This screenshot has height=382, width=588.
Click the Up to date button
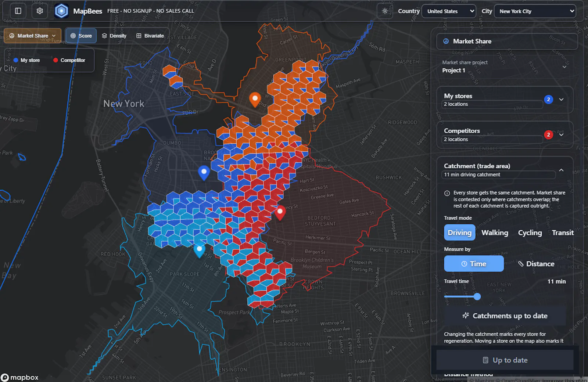click(x=505, y=360)
